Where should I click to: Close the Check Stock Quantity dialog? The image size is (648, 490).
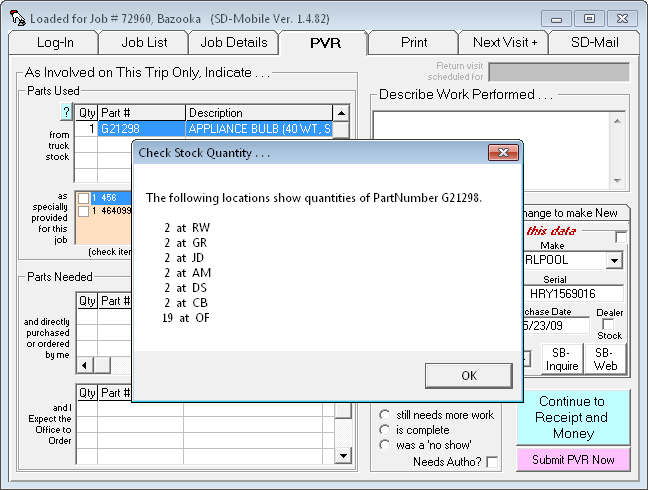501,153
